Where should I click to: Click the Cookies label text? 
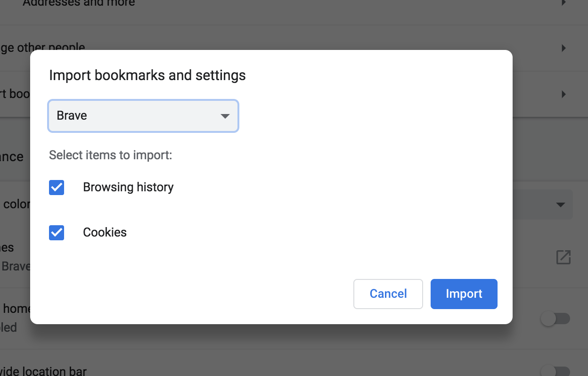tap(105, 233)
